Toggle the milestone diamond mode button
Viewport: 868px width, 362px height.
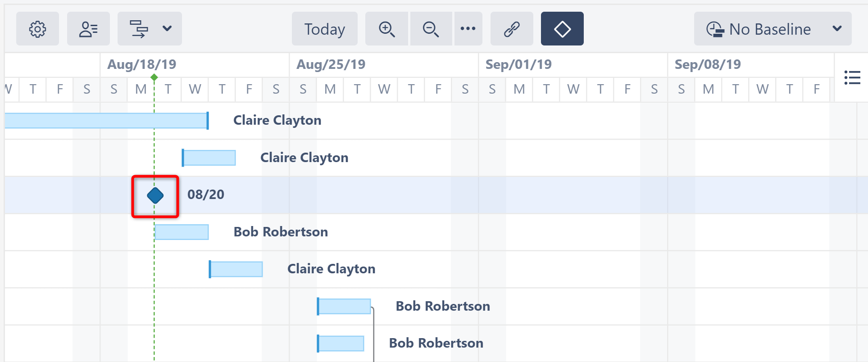tap(562, 29)
